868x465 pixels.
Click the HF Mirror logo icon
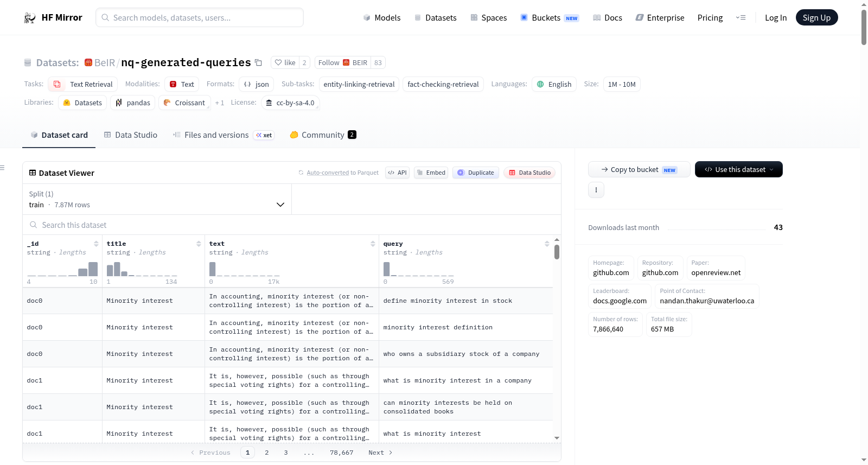coord(30,18)
